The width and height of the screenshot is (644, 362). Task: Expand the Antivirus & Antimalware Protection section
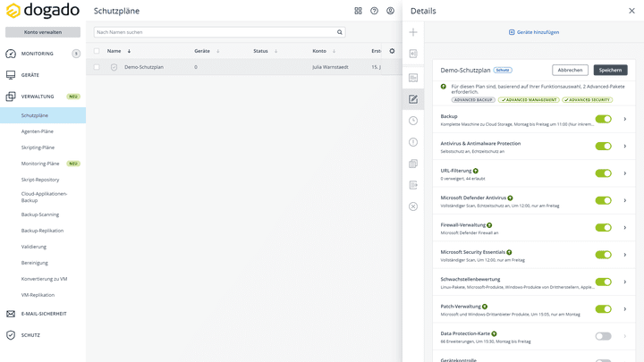[625, 147]
